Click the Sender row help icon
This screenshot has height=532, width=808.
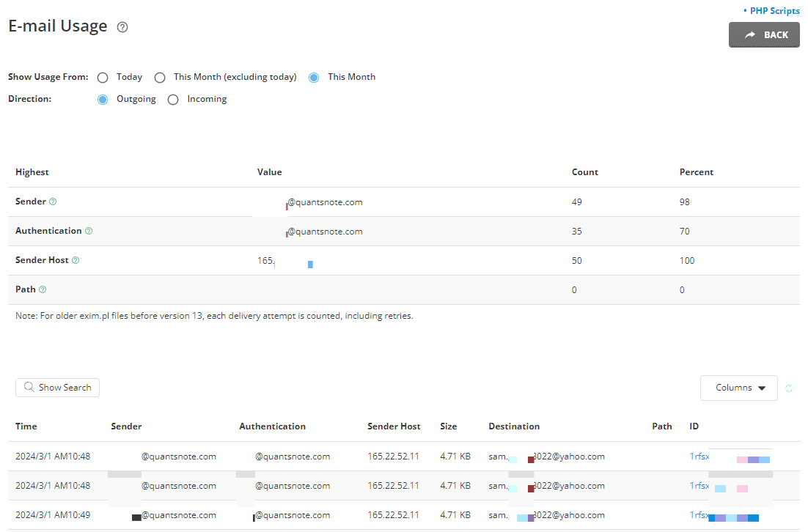pyautogui.click(x=53, y=202)
